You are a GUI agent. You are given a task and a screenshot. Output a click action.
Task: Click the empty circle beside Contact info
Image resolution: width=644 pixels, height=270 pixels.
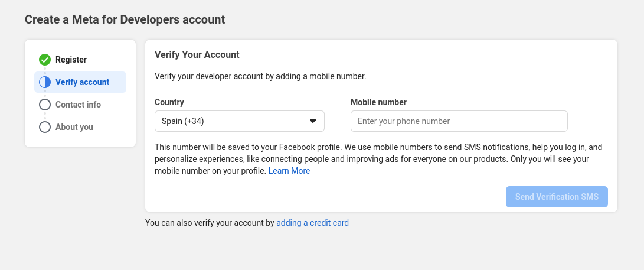45,105
